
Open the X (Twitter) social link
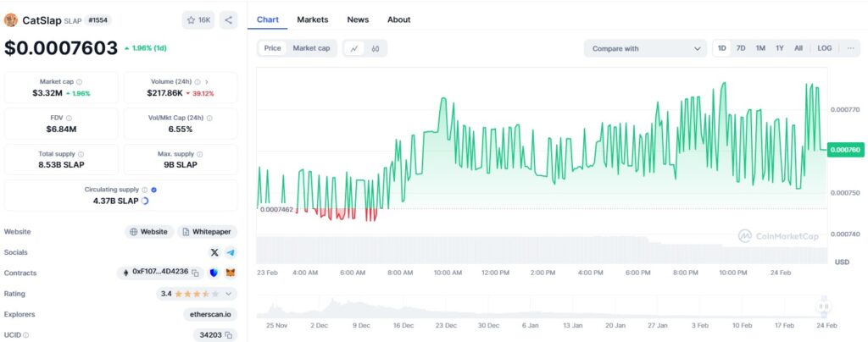[x=214, y=252]
